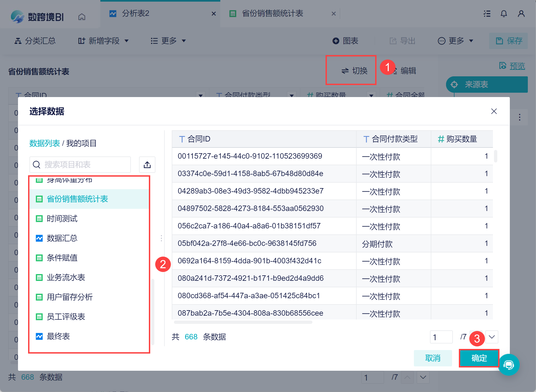
Task: Click the 取消 button
Action: [x=433, y=358]
